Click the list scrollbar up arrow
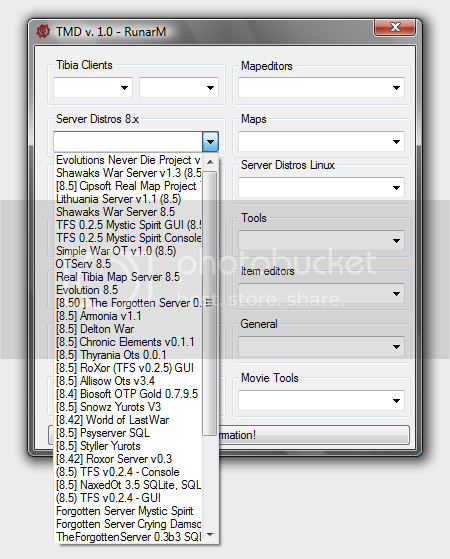 210,162
